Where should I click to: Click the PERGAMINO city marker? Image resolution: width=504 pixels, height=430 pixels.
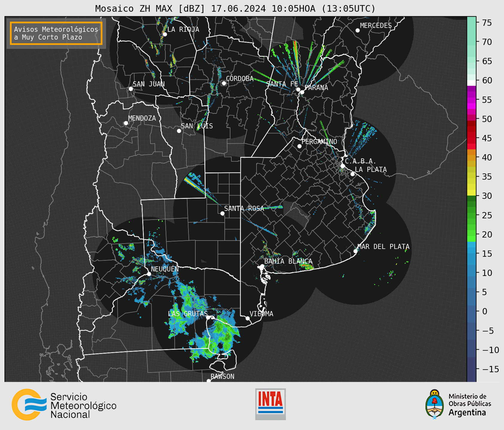click(x=299, y=146)
